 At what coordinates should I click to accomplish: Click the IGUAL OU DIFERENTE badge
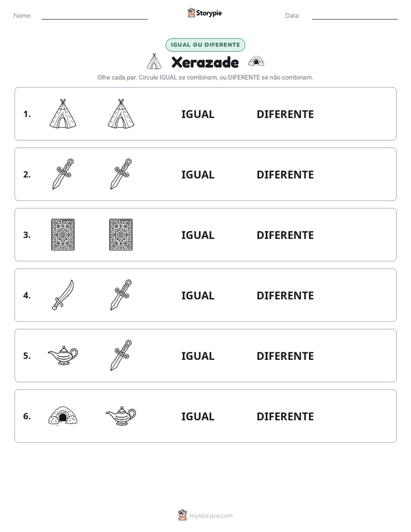(205, 45)
